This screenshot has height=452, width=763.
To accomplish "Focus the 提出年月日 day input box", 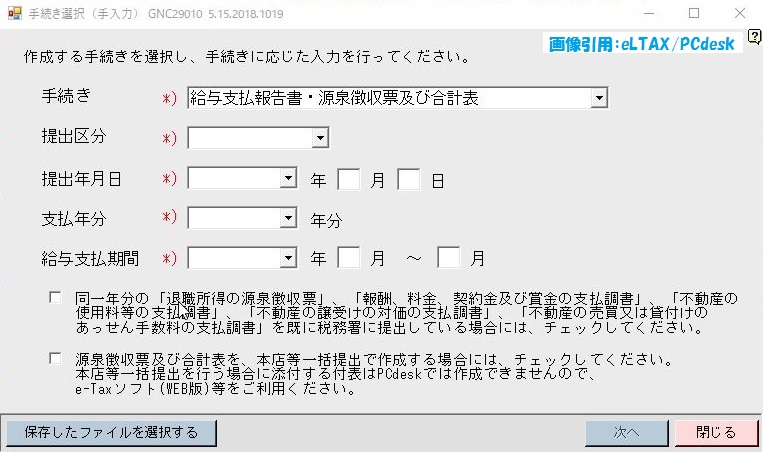I will click(x=409, y=179).
